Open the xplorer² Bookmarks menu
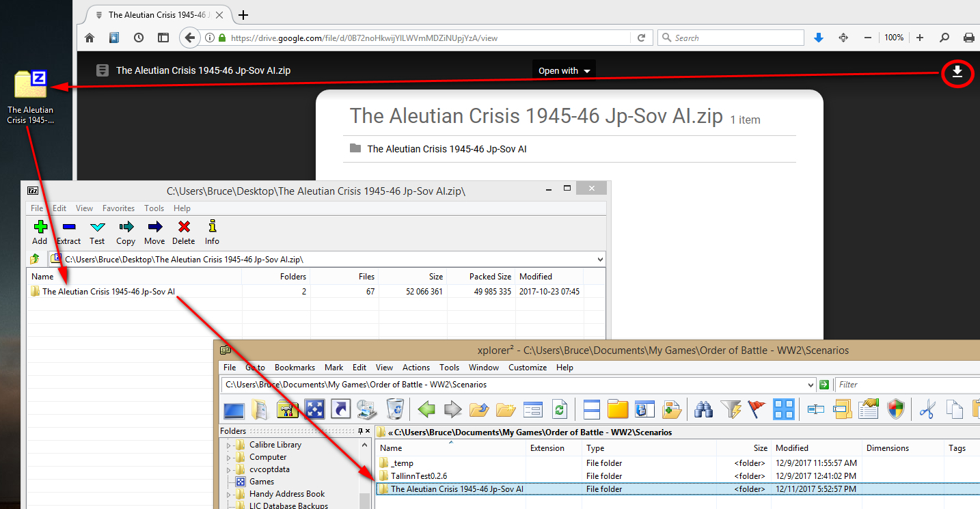Image resolution: width=980 pixels, height=509 pixels. coord(295,368)
